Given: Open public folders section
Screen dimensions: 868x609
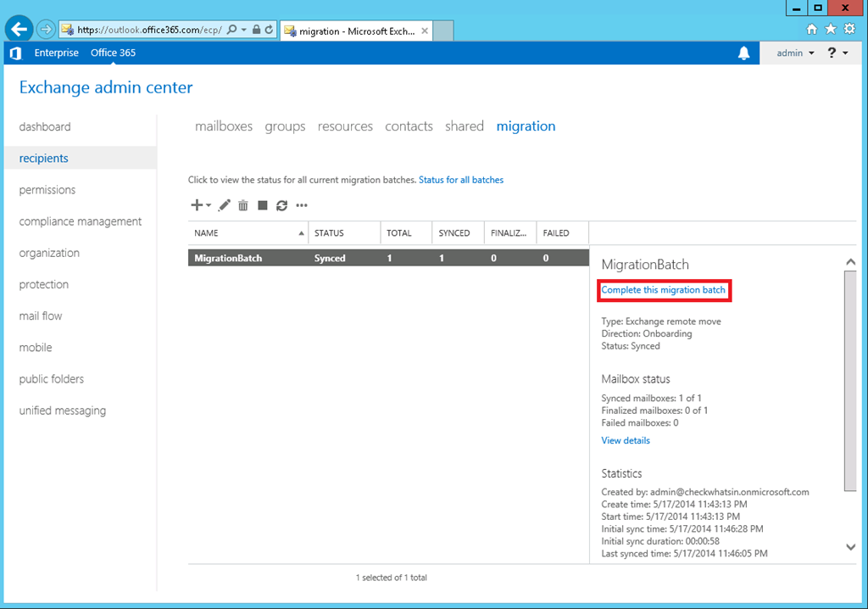Looking at the screenshot, I should point(52,379).
